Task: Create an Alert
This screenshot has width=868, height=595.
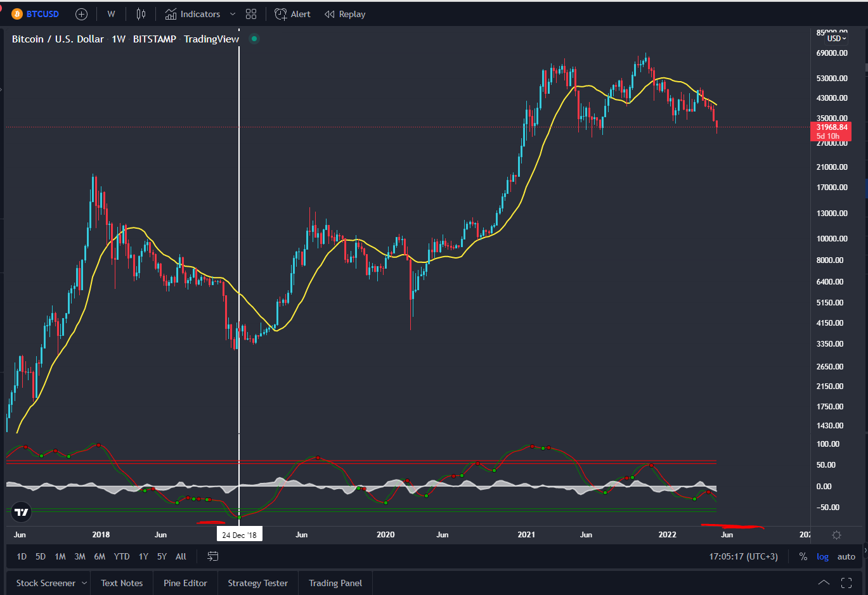Action: coord(292,14)
